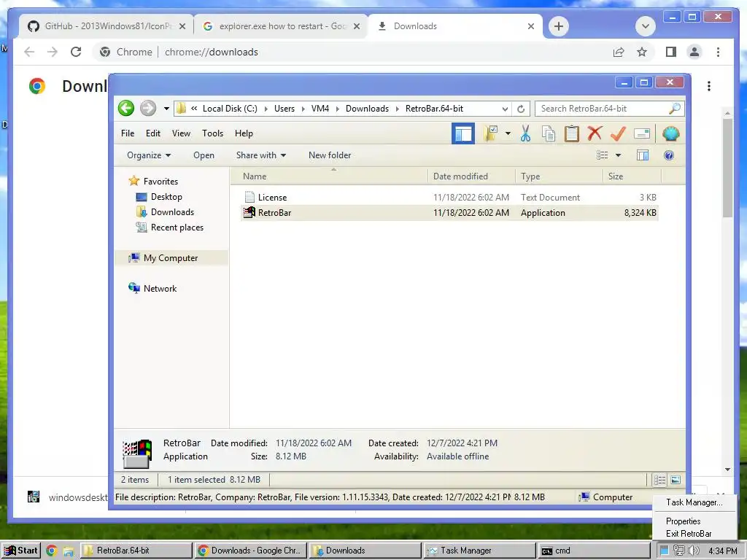This screenshot has width=747, height=560.
Task: Bookmark this page with the star icon
Action: coord(642,52)
